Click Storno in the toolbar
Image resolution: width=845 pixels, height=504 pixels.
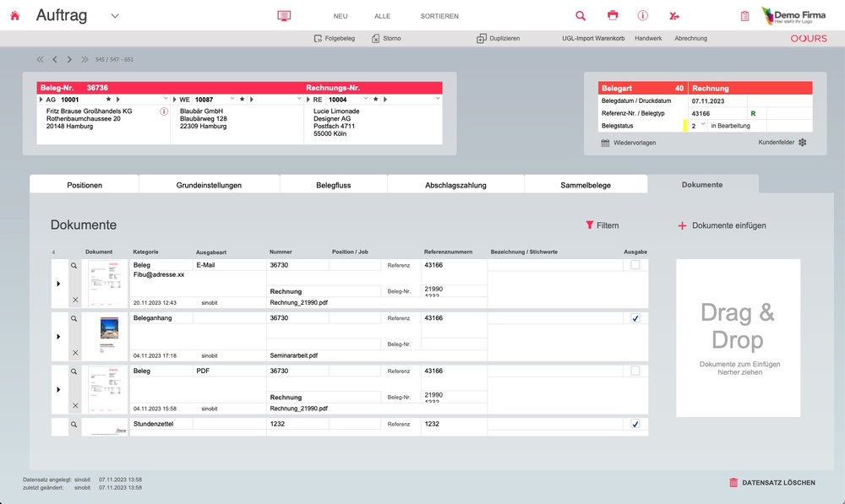point(386,38)
